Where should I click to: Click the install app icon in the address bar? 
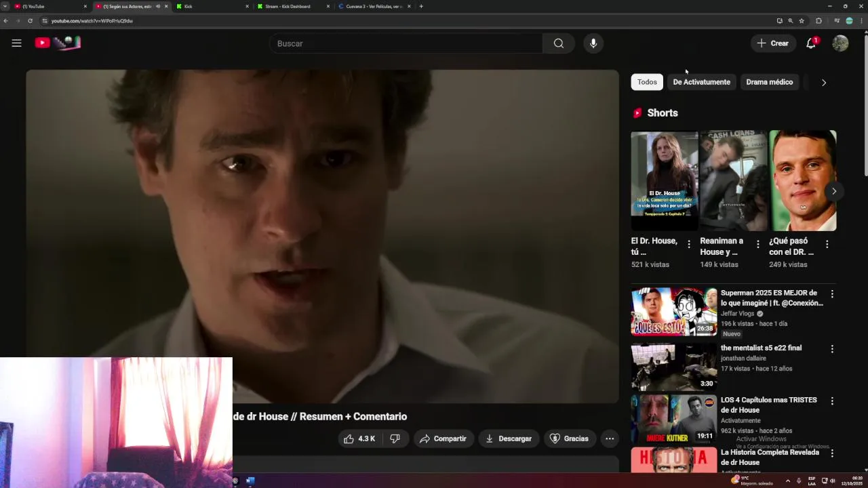pos(779,21)
